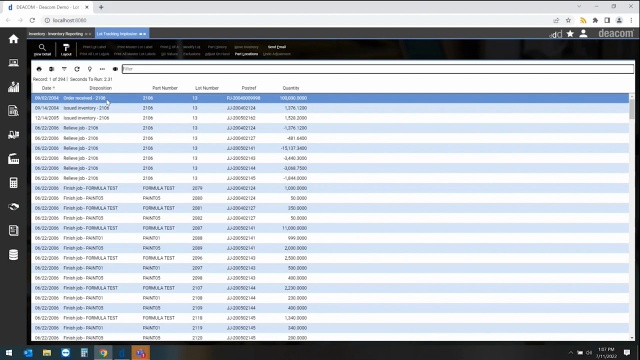Open the Home icon in sidebar
The width and height of the screenshot is (640, 360).
tap(13, 39)
